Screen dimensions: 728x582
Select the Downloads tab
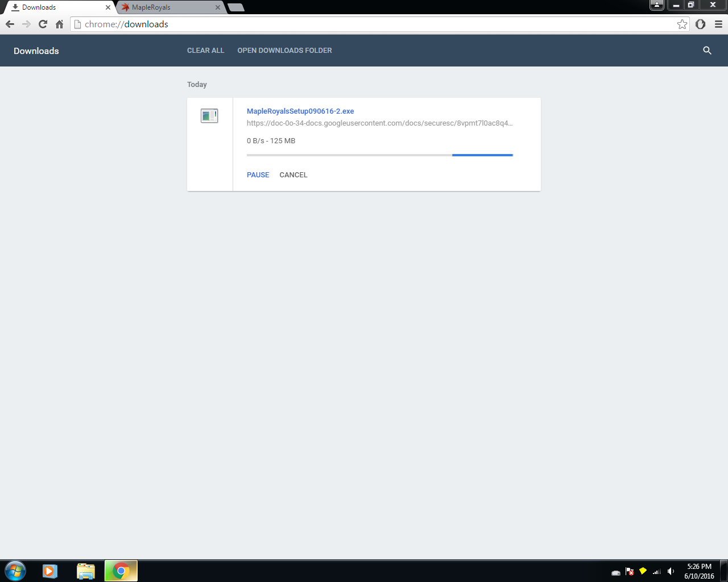tap(60, 7)
